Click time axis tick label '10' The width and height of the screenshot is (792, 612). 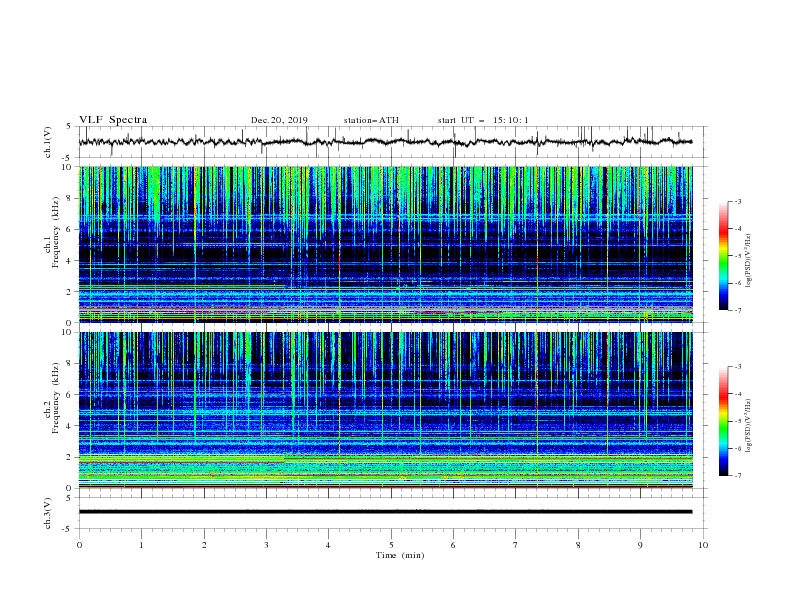(x=703, y=545)
